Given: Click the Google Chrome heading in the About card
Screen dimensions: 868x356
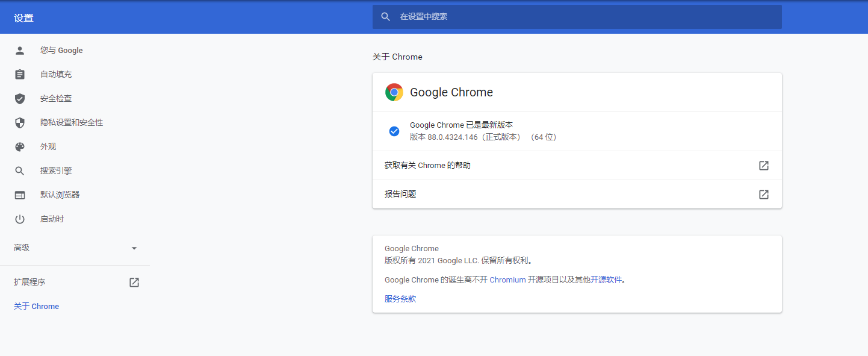Looking at the screenshot, I should (451, 92).
